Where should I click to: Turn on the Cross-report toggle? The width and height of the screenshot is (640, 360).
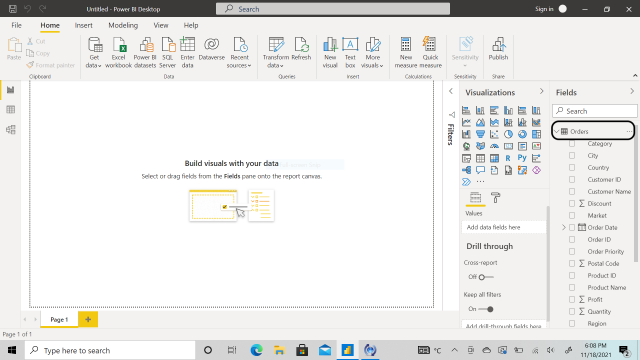486,277
